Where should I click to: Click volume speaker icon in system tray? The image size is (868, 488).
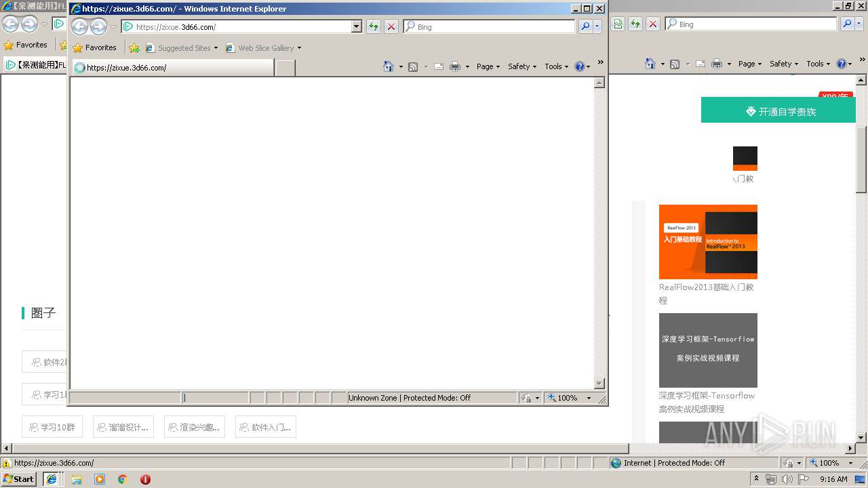pos(787,479)
